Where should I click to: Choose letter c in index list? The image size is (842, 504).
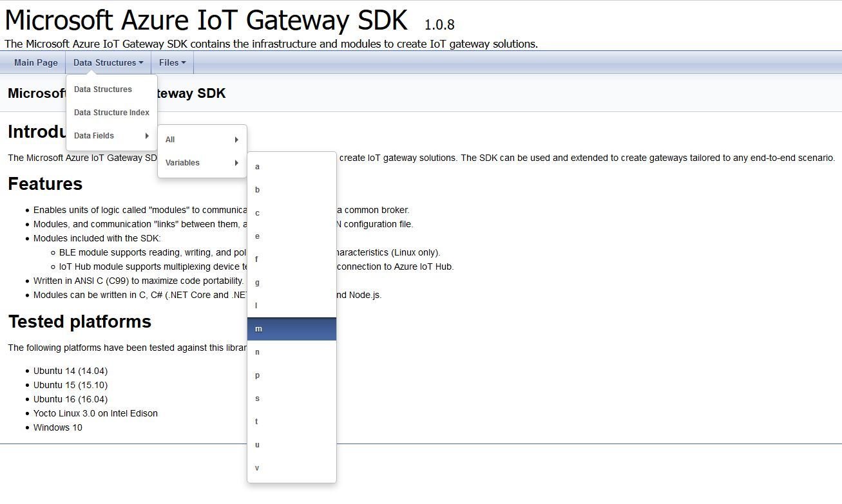(292, 213)
